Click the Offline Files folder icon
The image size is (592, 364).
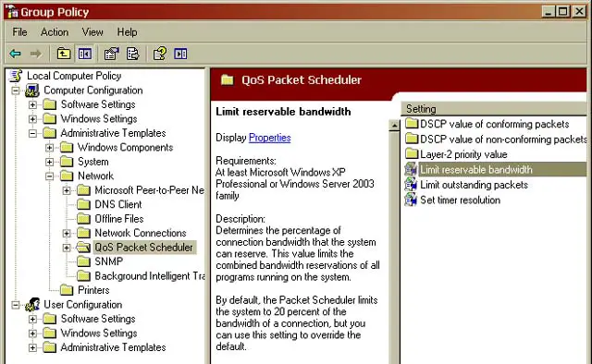[83, 219]
